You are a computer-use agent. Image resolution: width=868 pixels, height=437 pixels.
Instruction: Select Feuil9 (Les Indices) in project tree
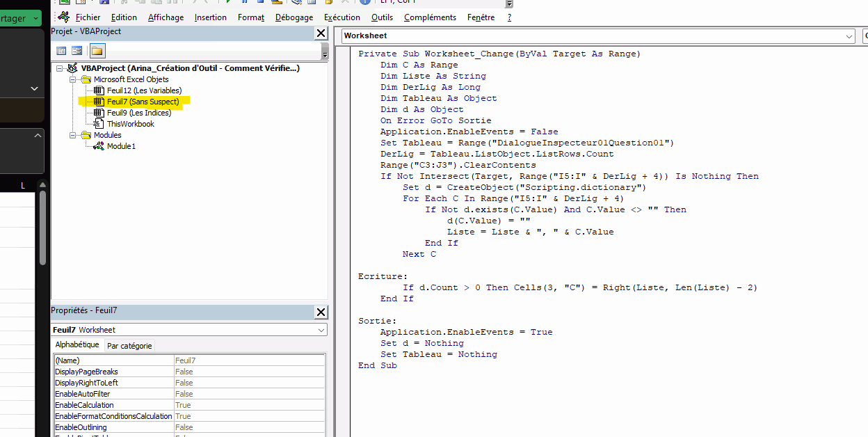(138, 113)
